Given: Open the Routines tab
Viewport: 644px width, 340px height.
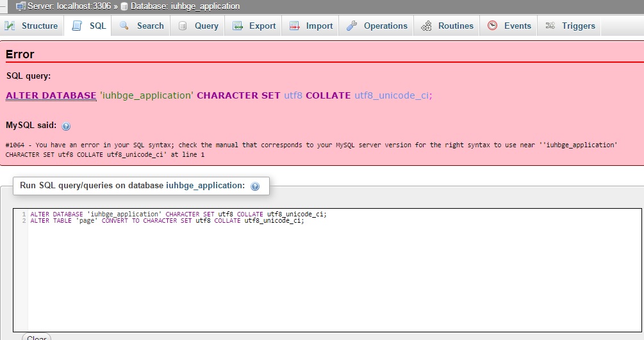Looking at the screenshot, I should coord(447,26).
